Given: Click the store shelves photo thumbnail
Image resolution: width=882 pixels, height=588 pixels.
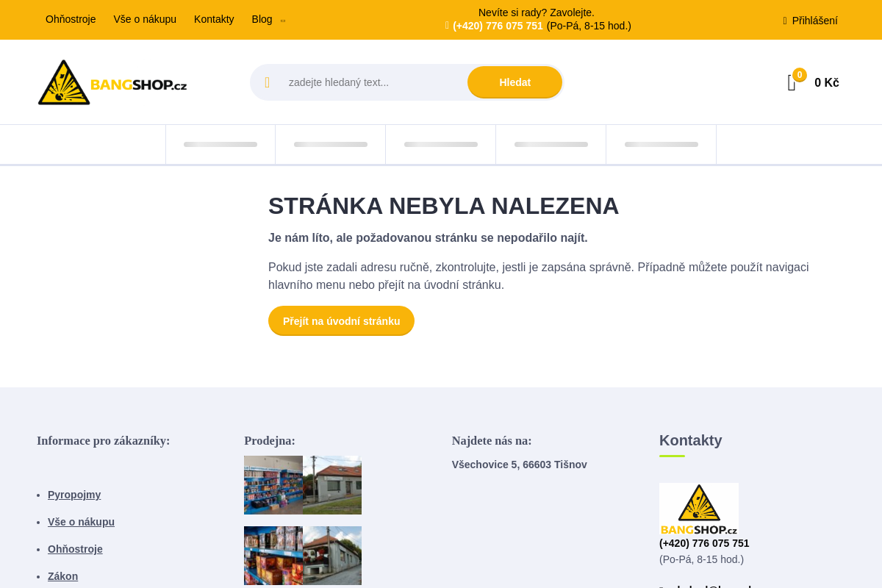Looking at the screenshot, I should point(273,484).
